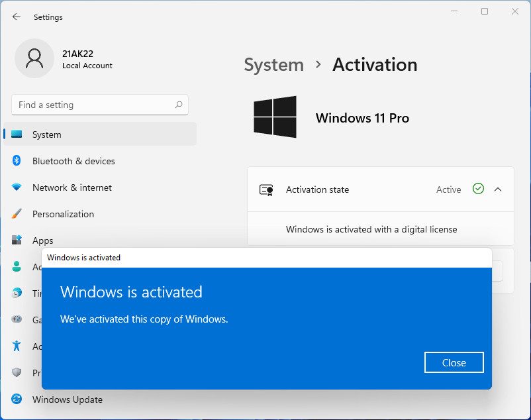Image resolution: width=531 pixels, height=420 pixels.
Task: Click the 21AK22 account name
Action: (x=77, y=54)
